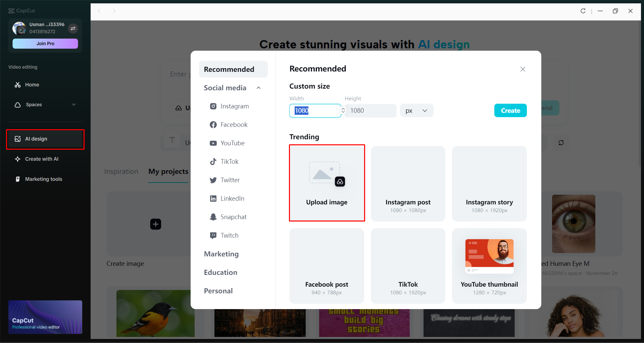Click the Marketing tools menu item
The image size is (644, 343).
[x=45, y=179]
